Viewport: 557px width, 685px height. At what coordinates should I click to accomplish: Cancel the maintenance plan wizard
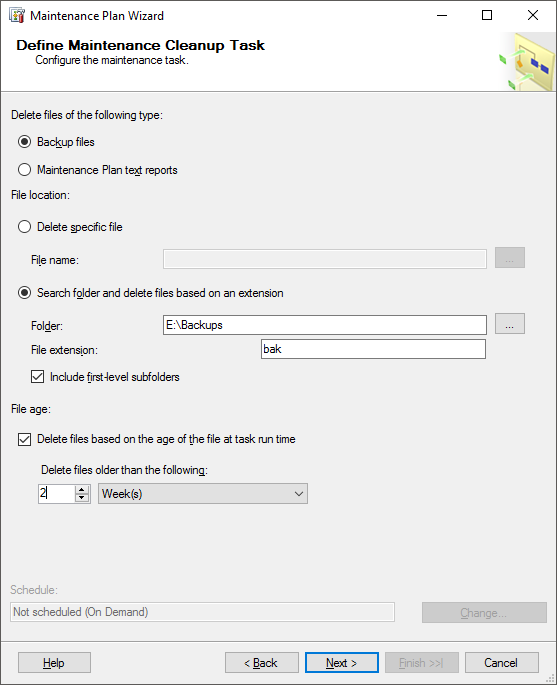[x=502, y=663]
